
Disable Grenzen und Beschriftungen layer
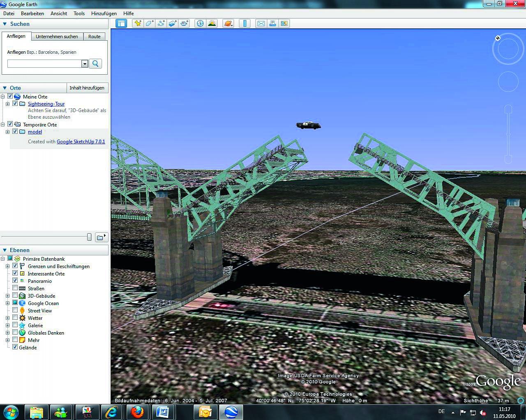15,266
